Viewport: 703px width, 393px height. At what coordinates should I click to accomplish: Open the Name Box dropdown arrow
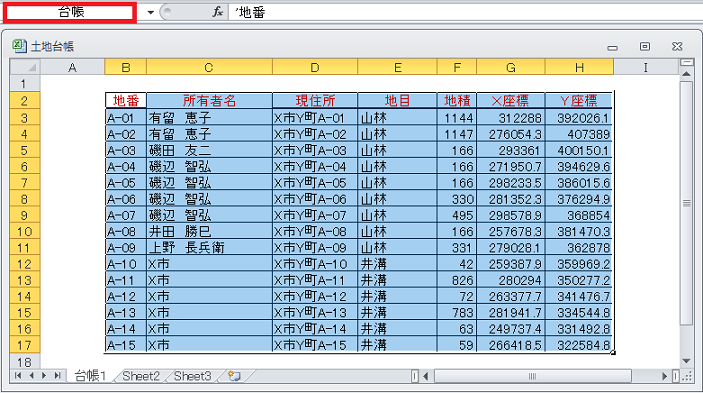[x=151, y=13]
